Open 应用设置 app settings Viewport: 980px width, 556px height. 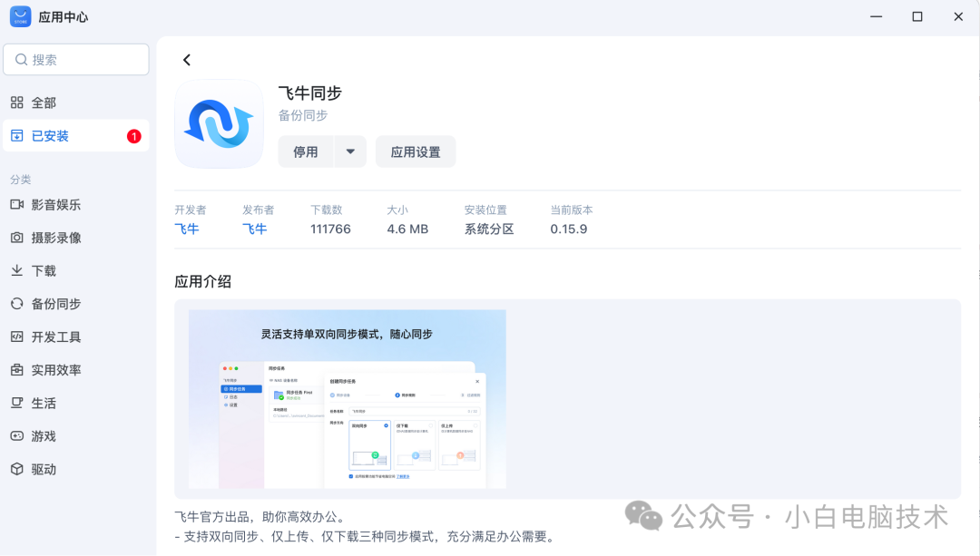(x=416, y=151)
